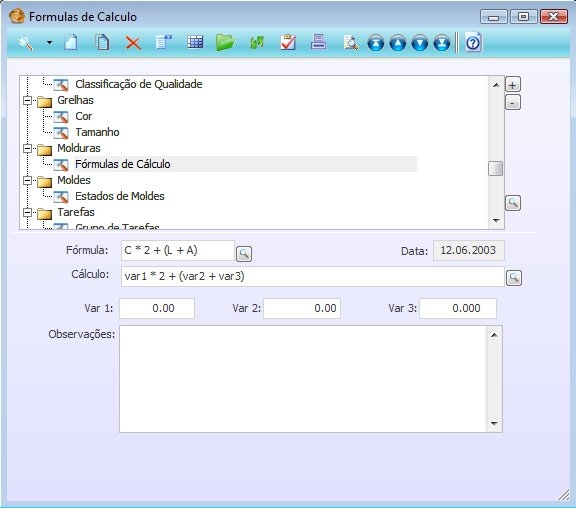
Task: Collapse the Molduras folder node
Action: pyautogui.click(x=28, y=148)
